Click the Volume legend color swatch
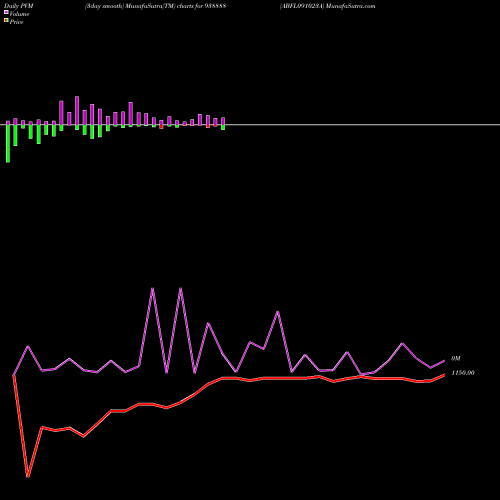 [x=6, y=12]
